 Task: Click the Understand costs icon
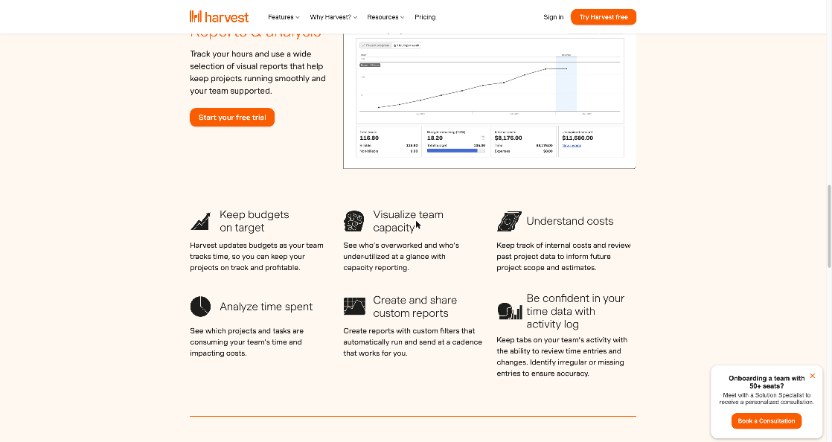[x=509, y=221]
